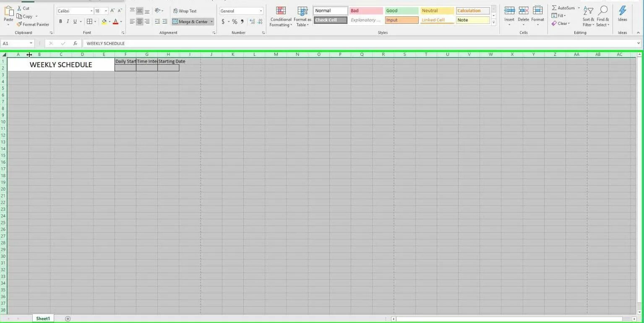Open the Name Box dropdown
The height and width of the screenshot is (323, 644).
click(31, 43)
